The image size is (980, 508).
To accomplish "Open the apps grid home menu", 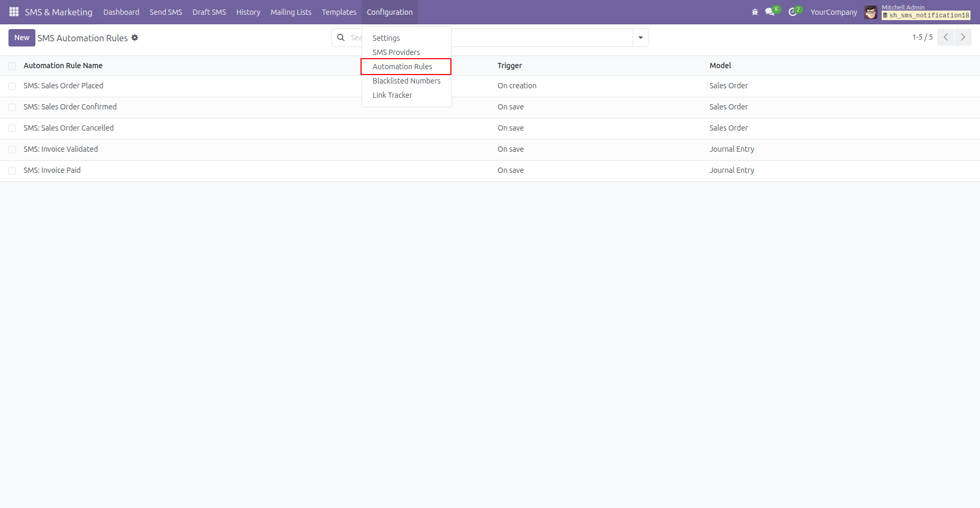I will point(14,12).
